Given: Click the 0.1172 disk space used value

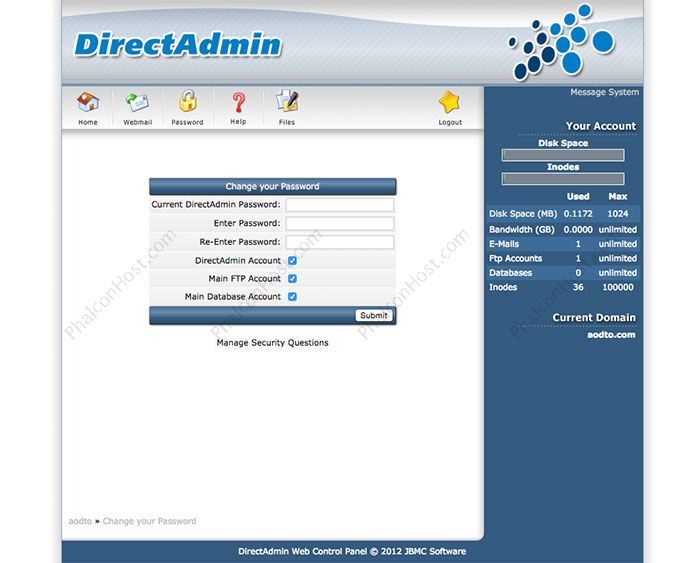Looking at the screenshot, I should 578,214.
